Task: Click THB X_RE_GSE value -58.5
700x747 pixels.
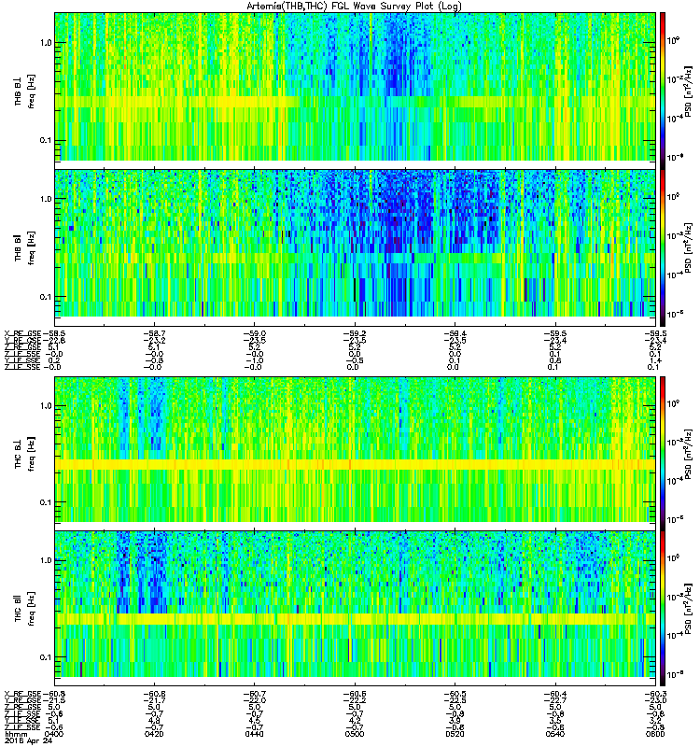Action: 54,333
